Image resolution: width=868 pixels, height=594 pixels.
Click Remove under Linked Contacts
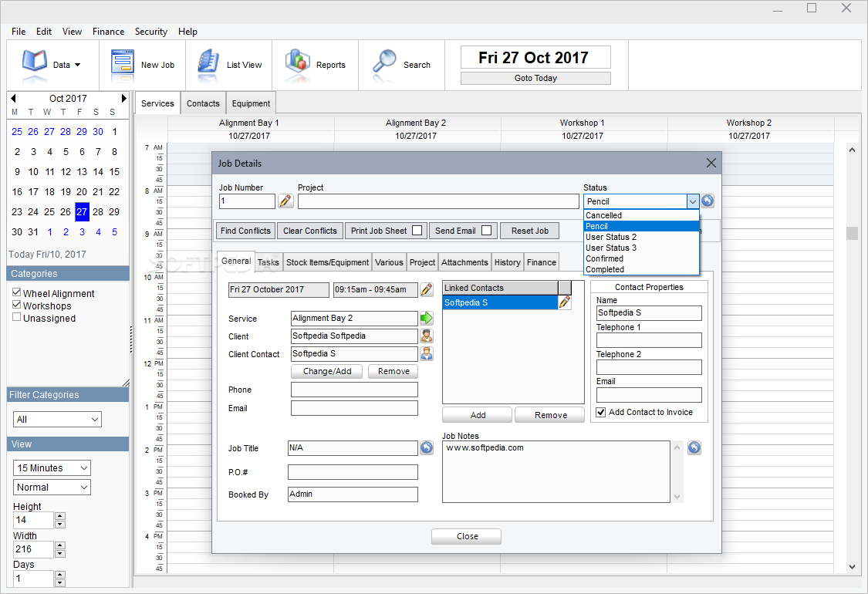[x=550, y=415]
